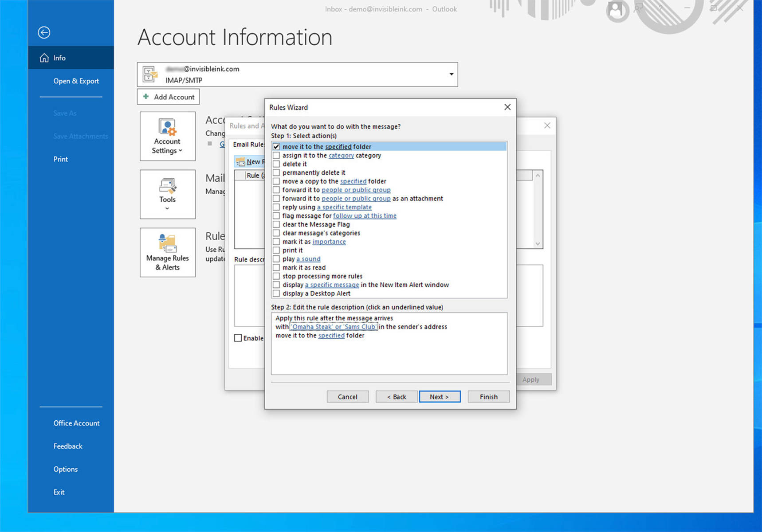
Task: Check 'reply using a specific template'
Action: (x=276, y=207)
